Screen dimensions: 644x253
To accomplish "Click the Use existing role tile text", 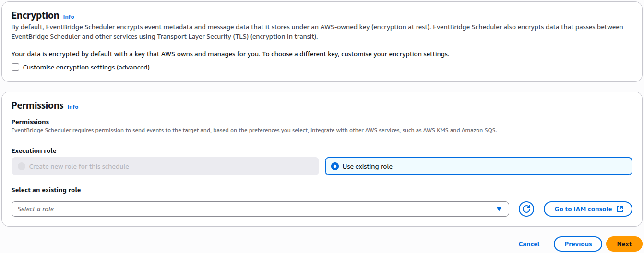I will pyautogui.click(x=367, y=166).
